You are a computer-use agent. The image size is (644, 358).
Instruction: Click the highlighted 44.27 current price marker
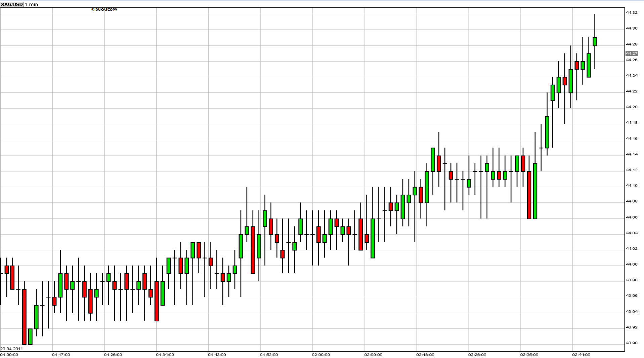(631, 53)
